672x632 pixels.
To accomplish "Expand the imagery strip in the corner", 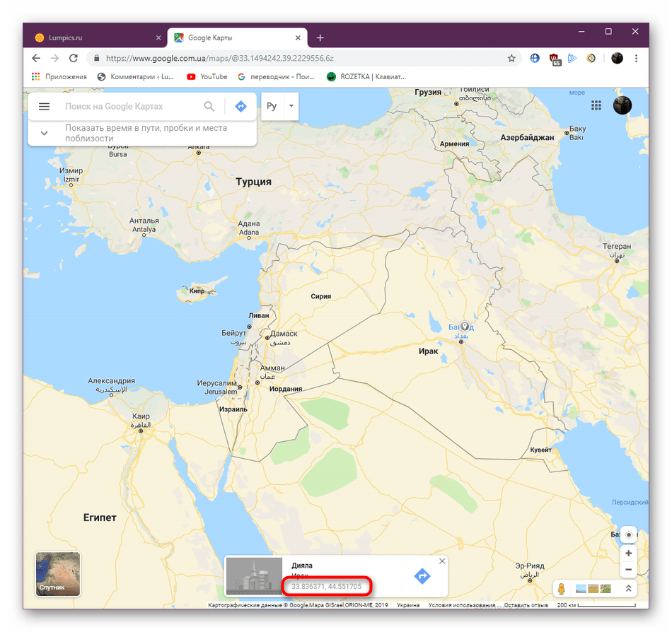I will 628,589.
